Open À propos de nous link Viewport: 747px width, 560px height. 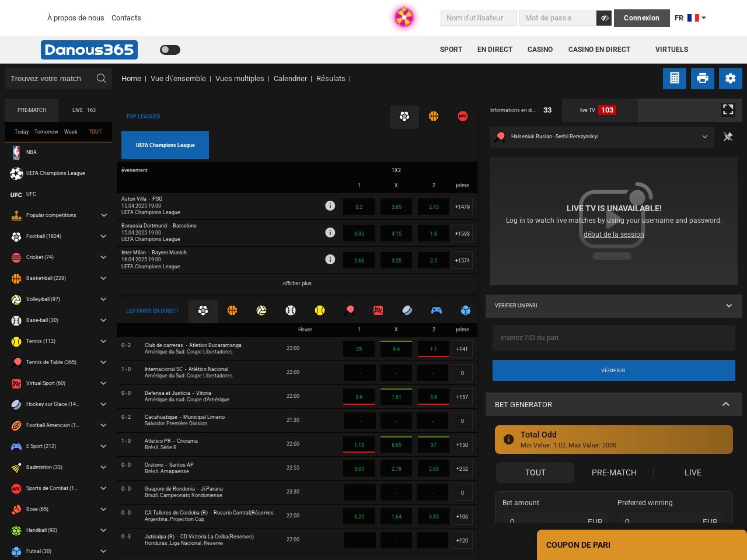(76, 18)
